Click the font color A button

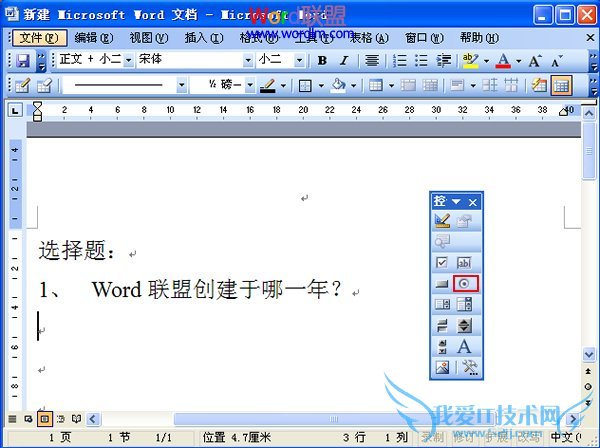503,61
